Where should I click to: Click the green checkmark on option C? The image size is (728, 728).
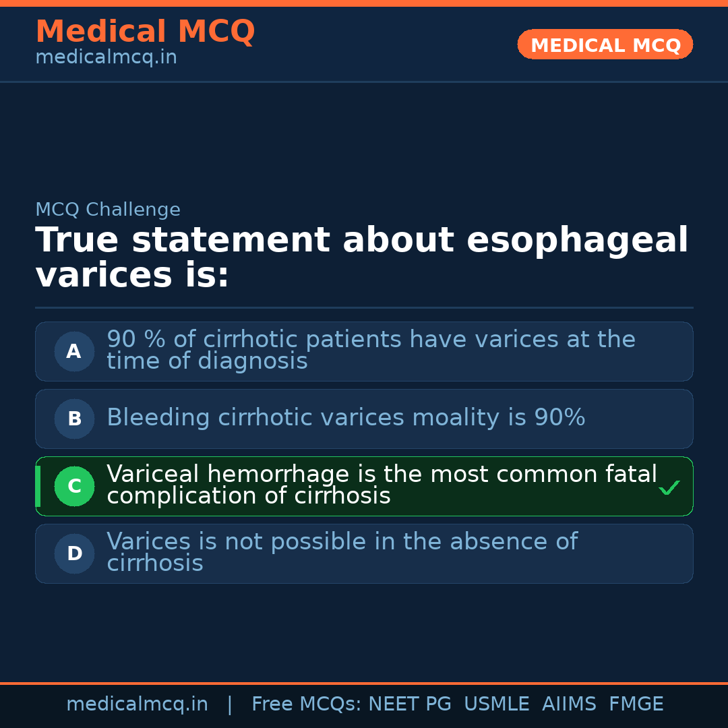pos(669,487)
